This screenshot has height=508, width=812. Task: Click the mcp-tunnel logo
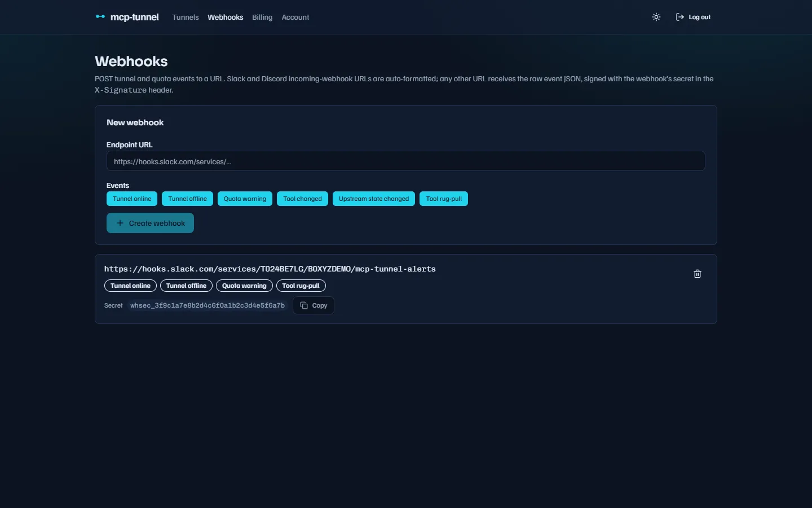127,17
